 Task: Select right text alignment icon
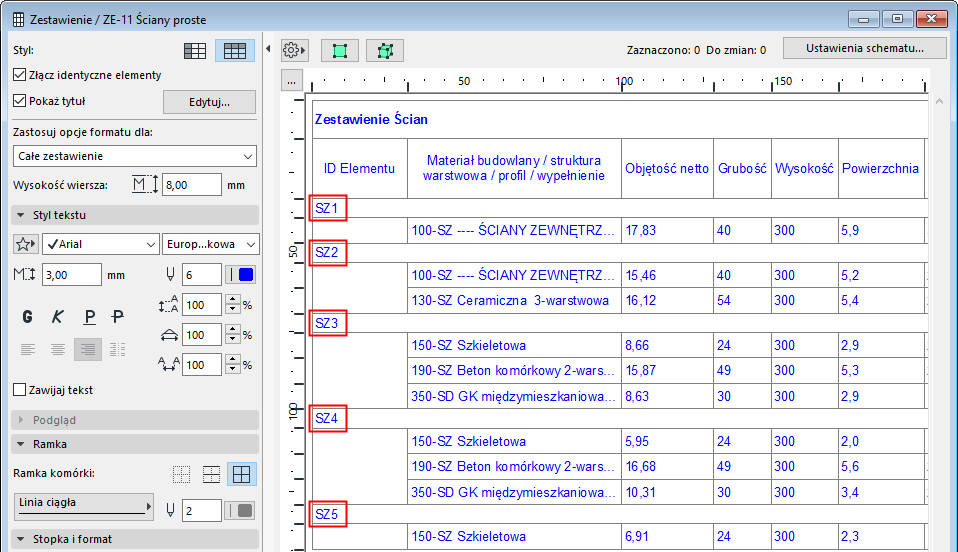[88, 350]
